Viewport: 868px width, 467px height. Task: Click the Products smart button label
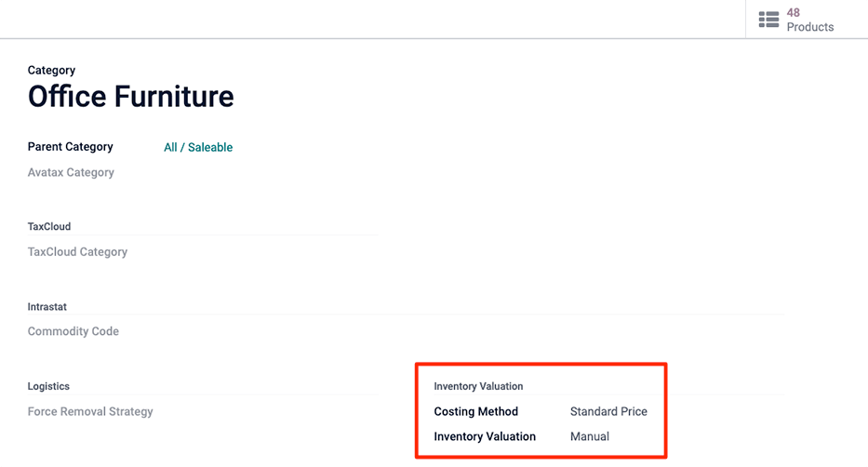(x=810, y=27)
